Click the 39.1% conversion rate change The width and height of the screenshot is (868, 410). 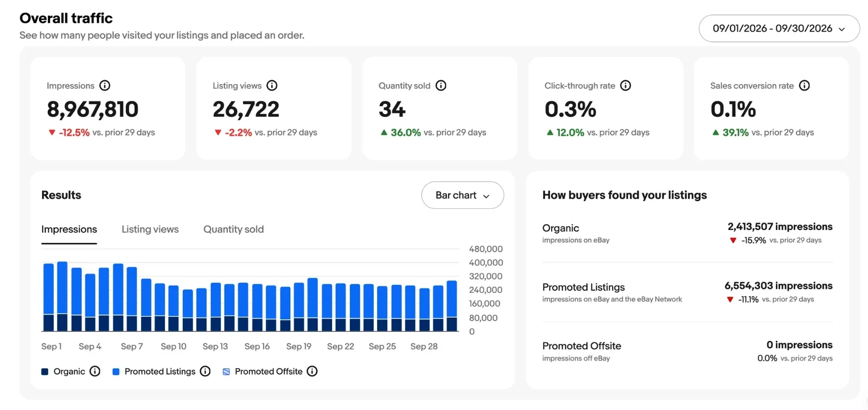[x=735, y=132]
